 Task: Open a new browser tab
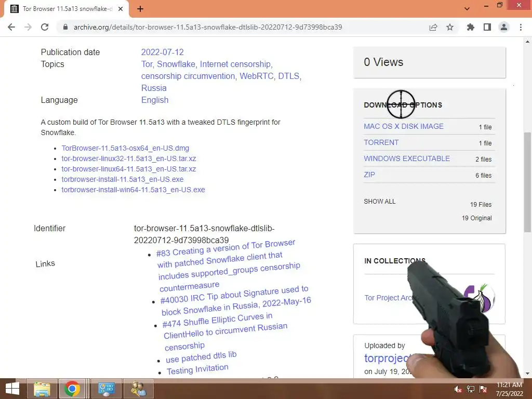tap(140, 9)
